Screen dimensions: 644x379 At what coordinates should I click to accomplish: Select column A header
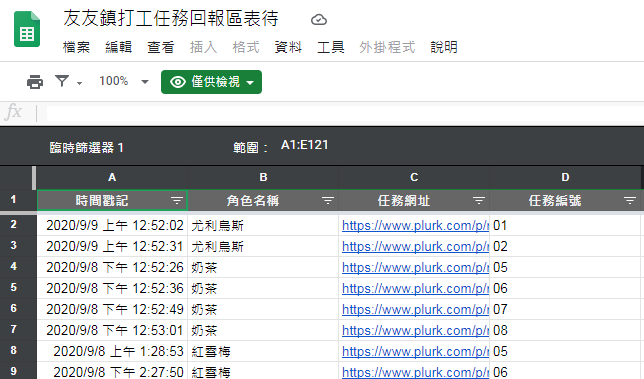click(x=112, y=177)
